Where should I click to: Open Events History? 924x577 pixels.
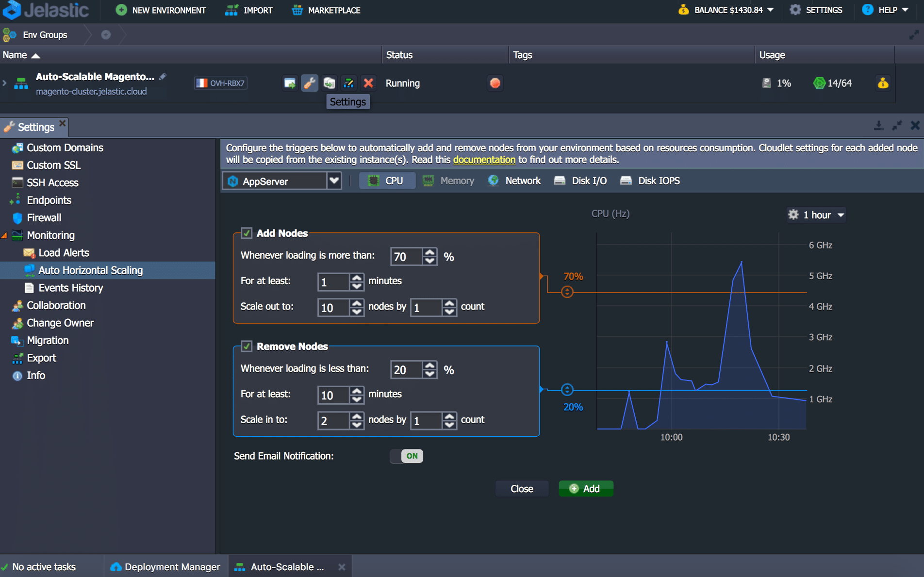pyautogui.click(x=71, y=288)
